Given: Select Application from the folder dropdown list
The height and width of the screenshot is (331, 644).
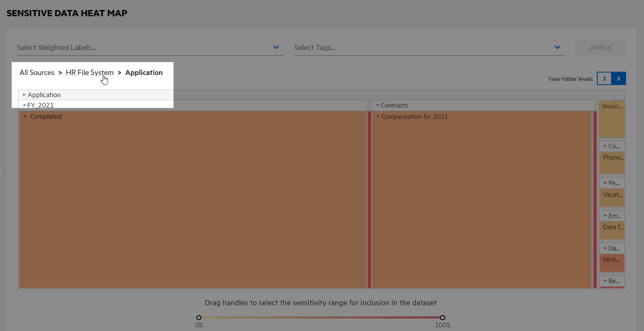Looking at the screenshot, I should (44, 95).
